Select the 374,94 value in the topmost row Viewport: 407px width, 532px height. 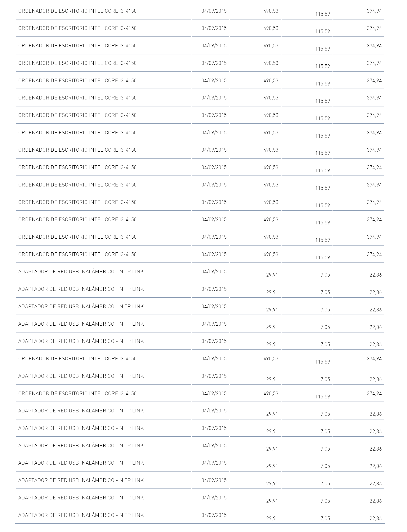point(374,11)
